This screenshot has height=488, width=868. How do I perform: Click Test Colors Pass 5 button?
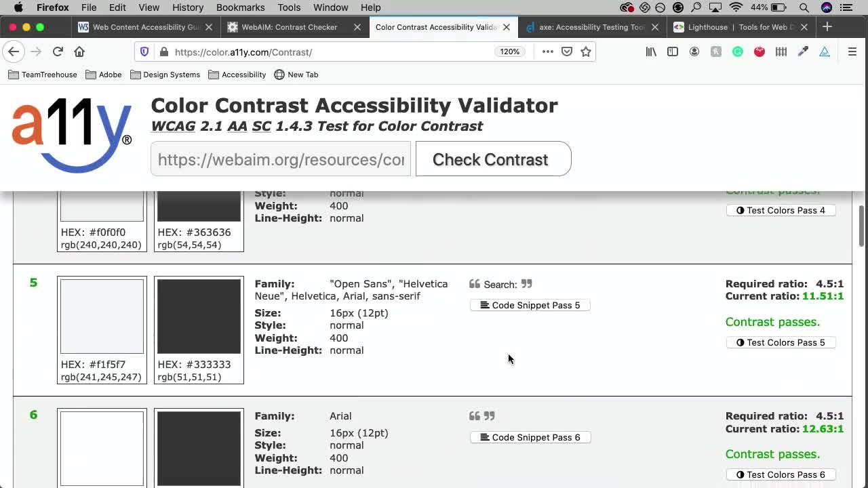(x=781, y=342)
